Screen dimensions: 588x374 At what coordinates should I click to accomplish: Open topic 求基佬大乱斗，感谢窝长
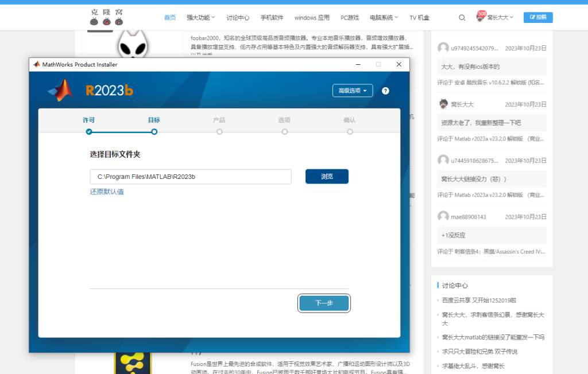pos(473,366)
